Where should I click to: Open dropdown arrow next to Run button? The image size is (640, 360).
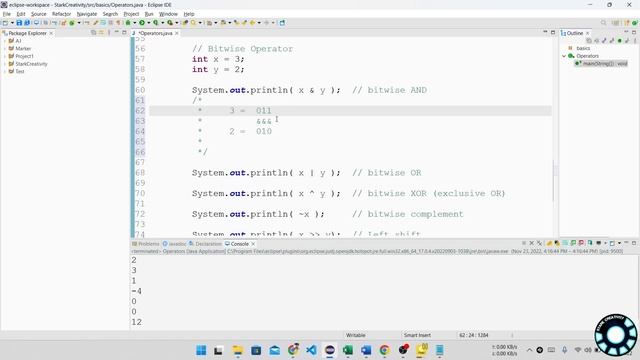pyautogui.click(x=149, y=23)
